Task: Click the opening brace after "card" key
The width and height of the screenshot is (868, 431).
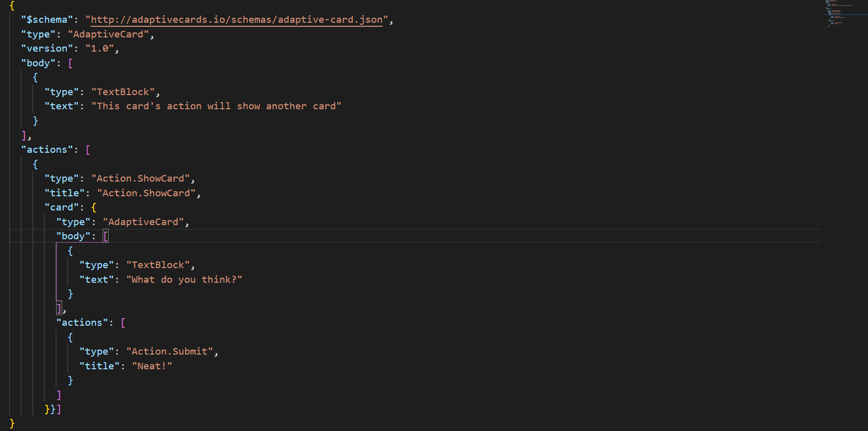Action: click(94, 207)
